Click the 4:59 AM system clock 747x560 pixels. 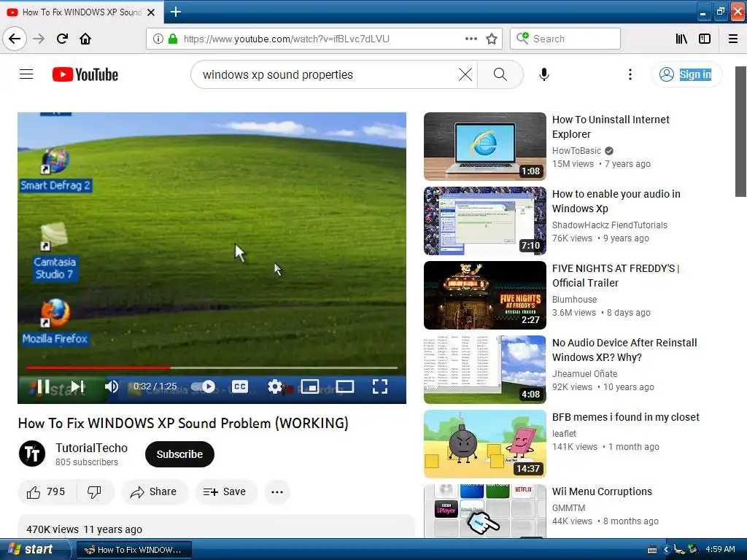720,549
